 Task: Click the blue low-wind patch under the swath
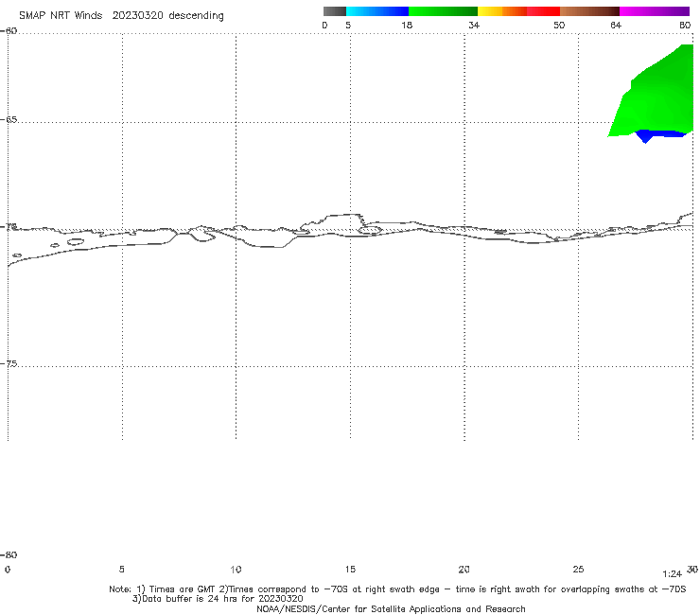click(660, 134)
